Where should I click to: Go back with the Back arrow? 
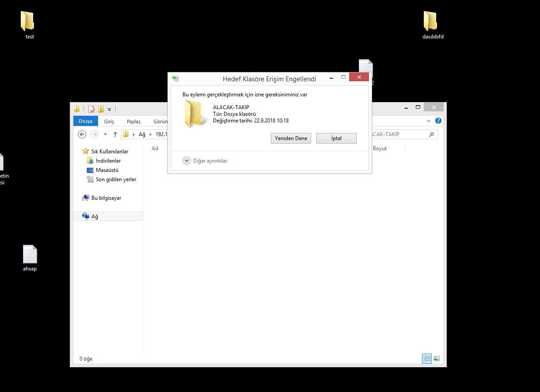click(82, 134)
